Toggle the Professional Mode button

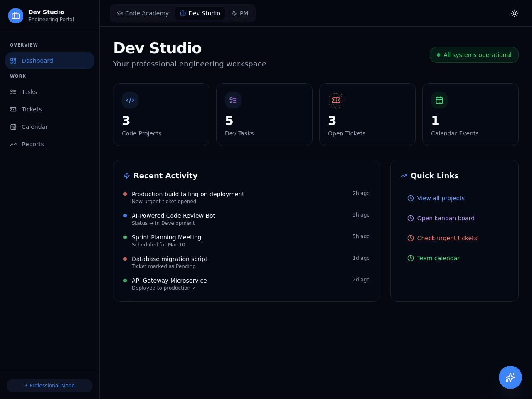tap(49, 386)
